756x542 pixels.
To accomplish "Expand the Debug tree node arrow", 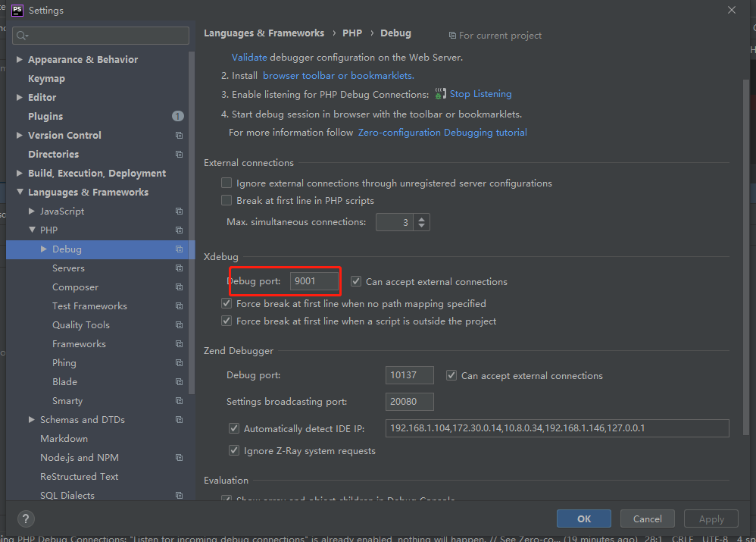I will [x=43, y=249].
